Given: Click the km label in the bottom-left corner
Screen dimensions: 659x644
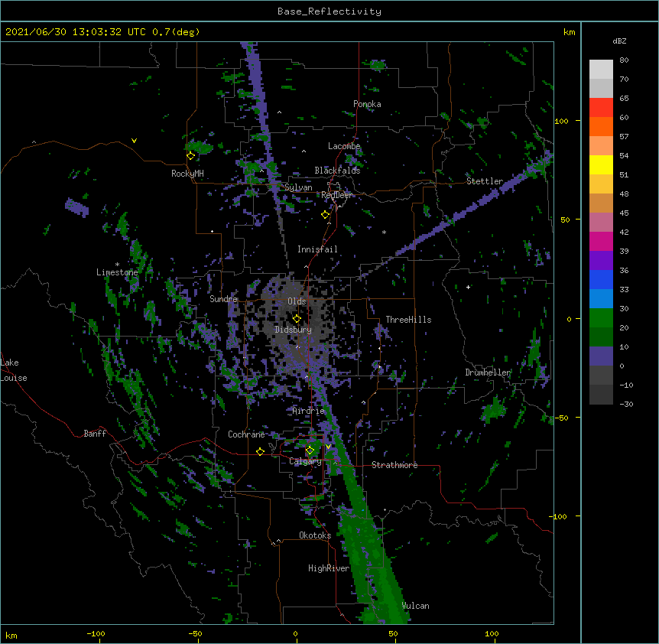Looking at the screenshot, I should coord(11,636).
